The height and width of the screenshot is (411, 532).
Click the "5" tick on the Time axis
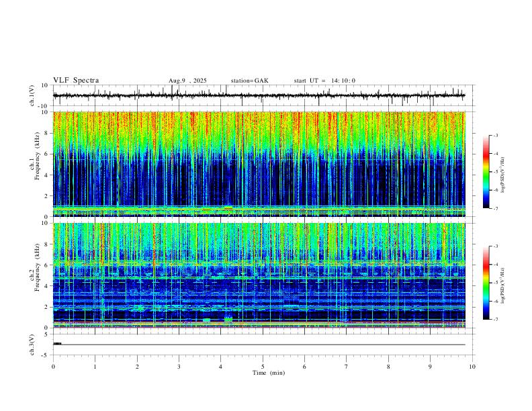point(263,367)
